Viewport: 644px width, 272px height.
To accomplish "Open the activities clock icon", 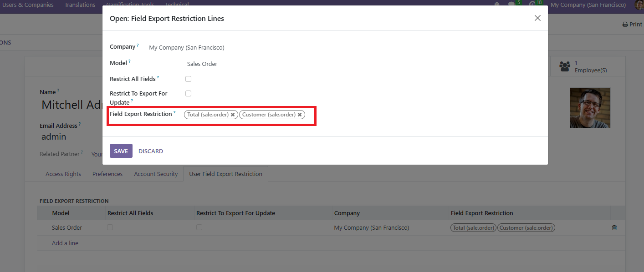I will coord(532,5).
